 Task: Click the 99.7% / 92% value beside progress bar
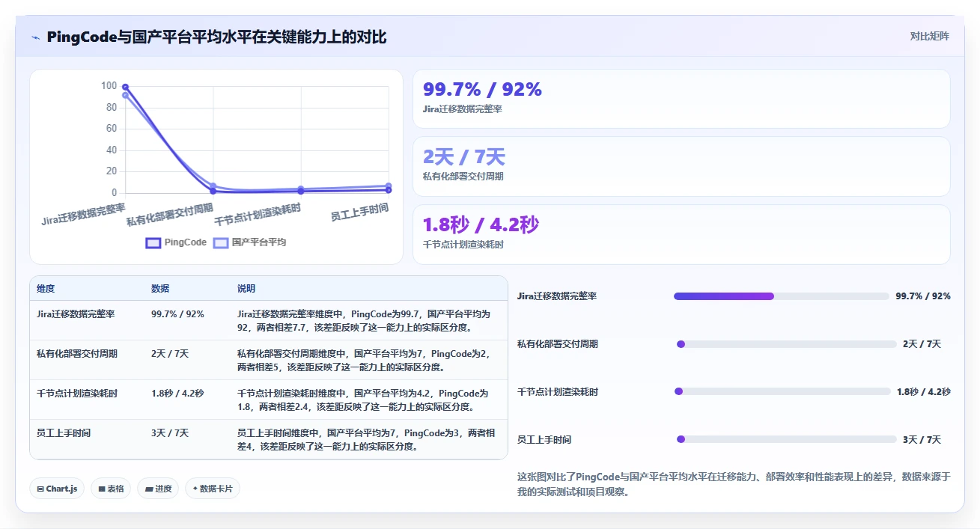click(923, 296)
